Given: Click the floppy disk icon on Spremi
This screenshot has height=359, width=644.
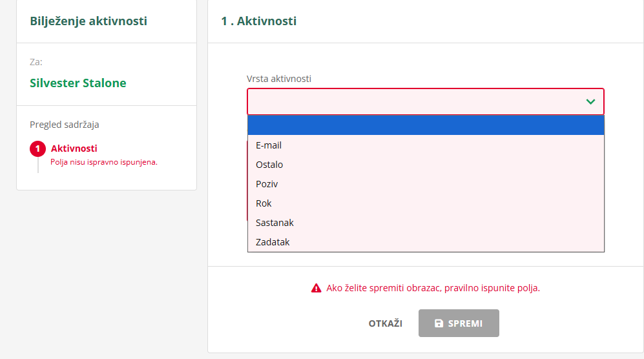Looking at the screenshot, I should tap(439, 323).
